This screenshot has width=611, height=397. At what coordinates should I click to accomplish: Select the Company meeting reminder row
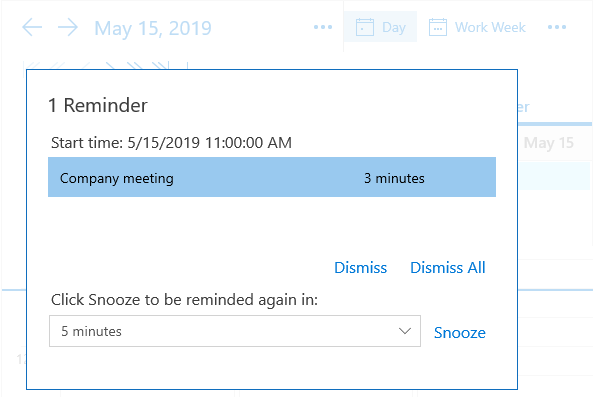click(x=272, y=177)
